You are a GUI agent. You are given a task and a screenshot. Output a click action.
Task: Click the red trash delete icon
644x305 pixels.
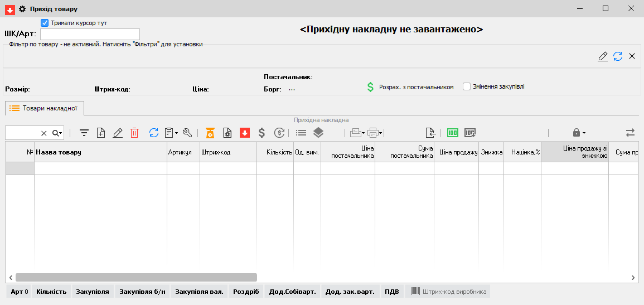(135, 133)
